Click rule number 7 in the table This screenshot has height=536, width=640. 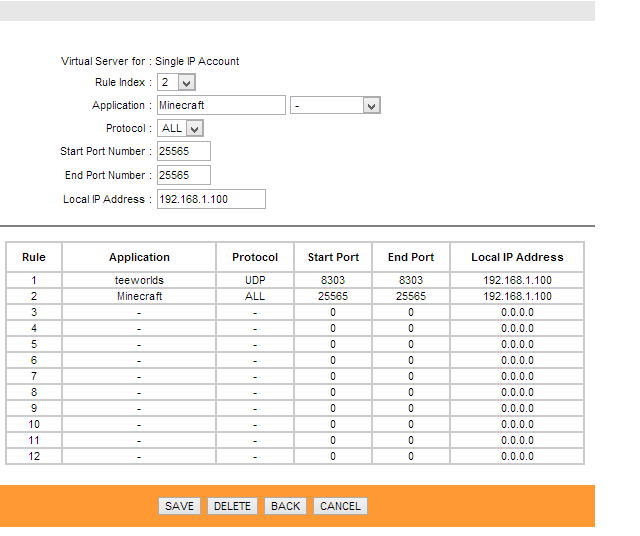pos(34,376)
